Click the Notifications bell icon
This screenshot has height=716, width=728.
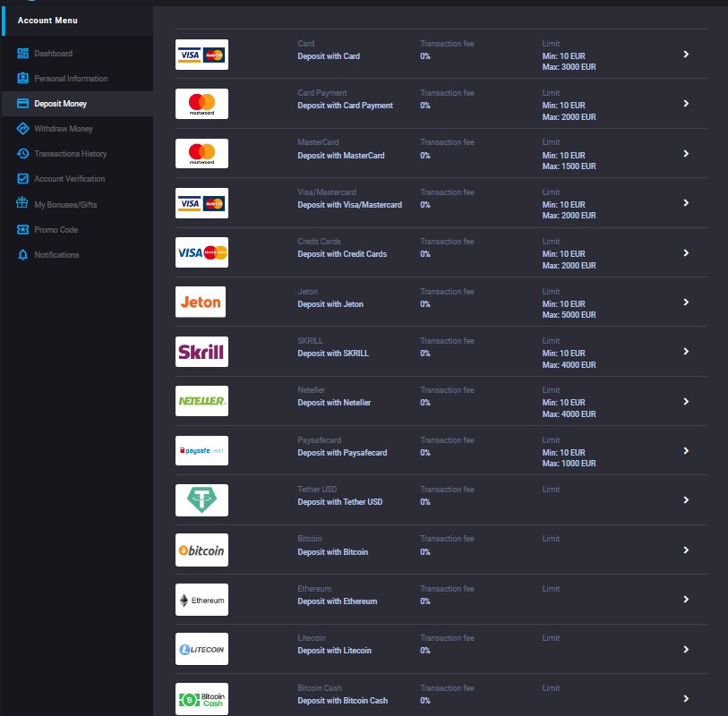[22, 255]
